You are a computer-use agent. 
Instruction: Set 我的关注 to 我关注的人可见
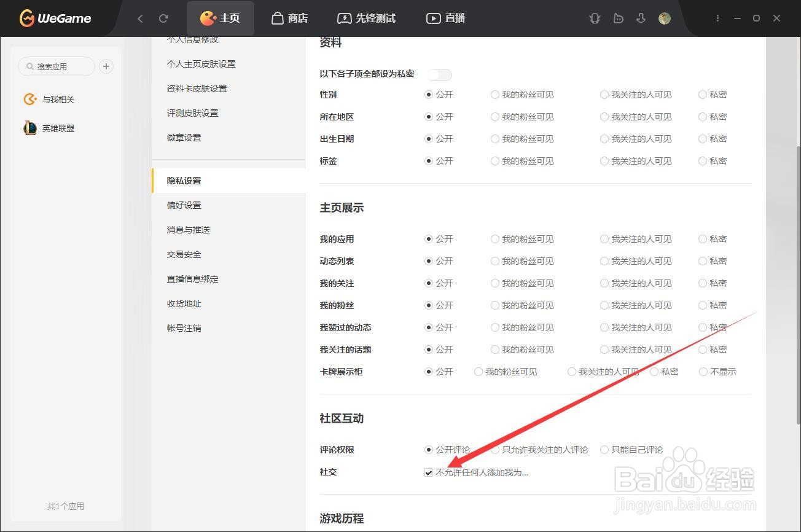point(604,283)
